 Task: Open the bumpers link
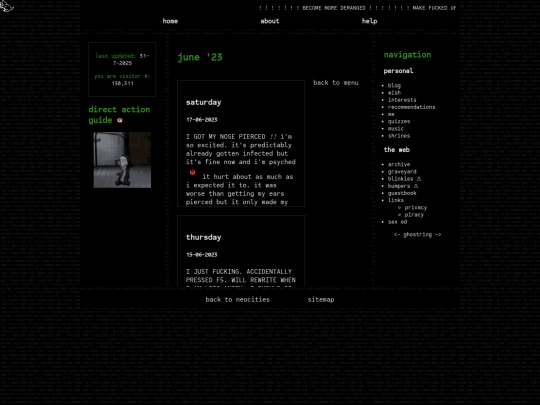coord(399,186)
